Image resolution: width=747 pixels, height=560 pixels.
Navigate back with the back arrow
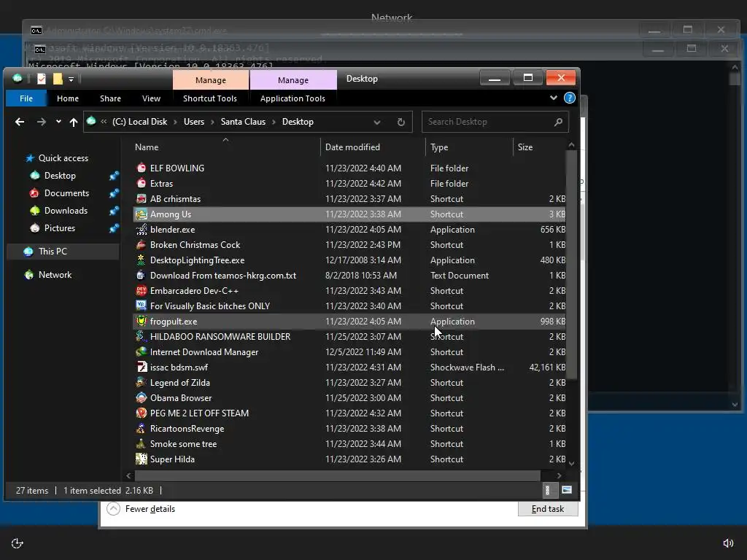click(x=20, y=122)
